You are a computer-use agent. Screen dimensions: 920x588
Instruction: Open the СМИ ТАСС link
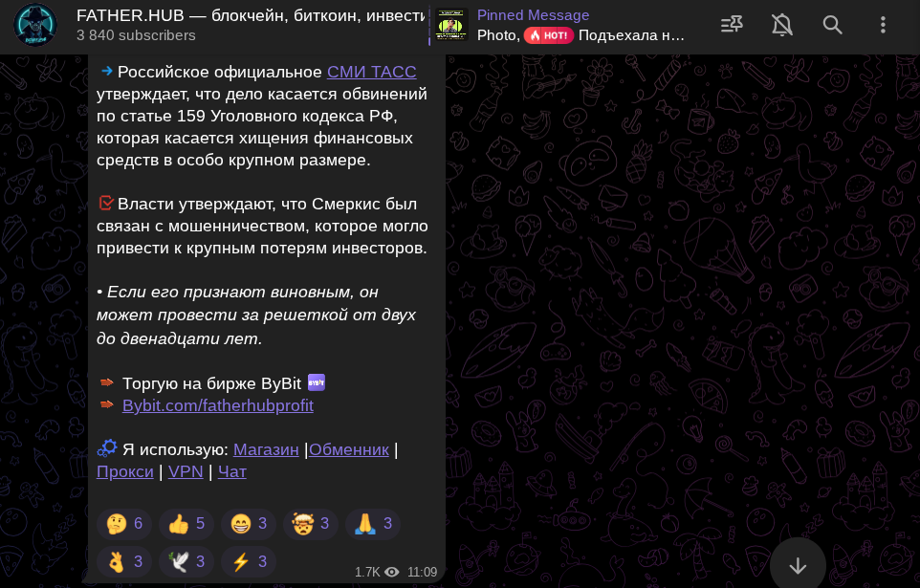(371, 72)
